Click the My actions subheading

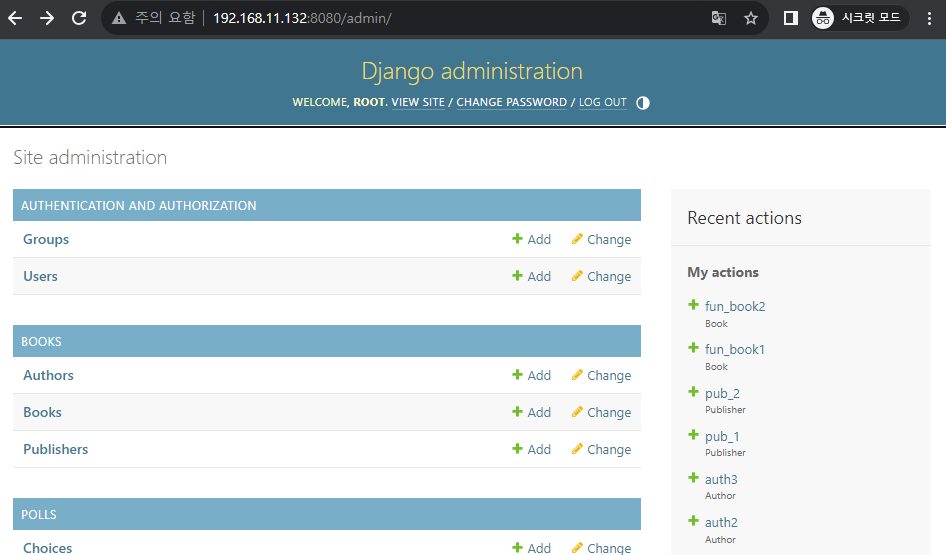click(x=723, y=272)
